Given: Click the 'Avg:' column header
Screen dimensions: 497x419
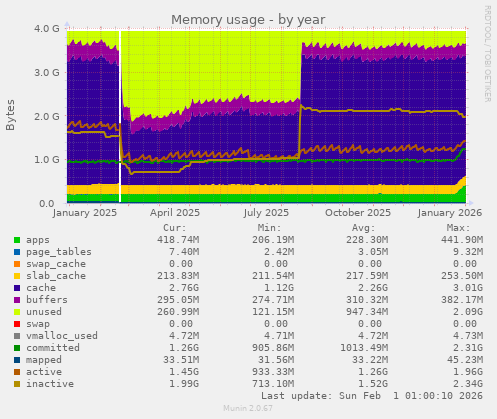Looking at the screenshot, I should tap(364, 228).
